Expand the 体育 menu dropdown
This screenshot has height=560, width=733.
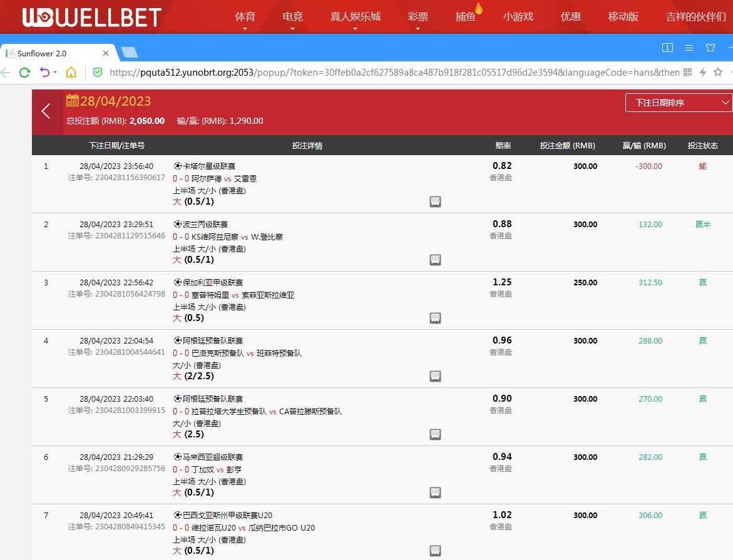pyautogui.click(x=245, y=28)
